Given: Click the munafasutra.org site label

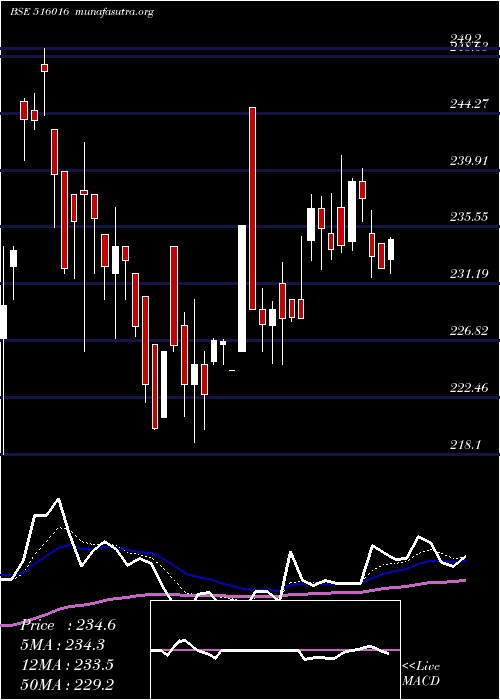Looking at the screenshot, I should (x=115, y=12).
